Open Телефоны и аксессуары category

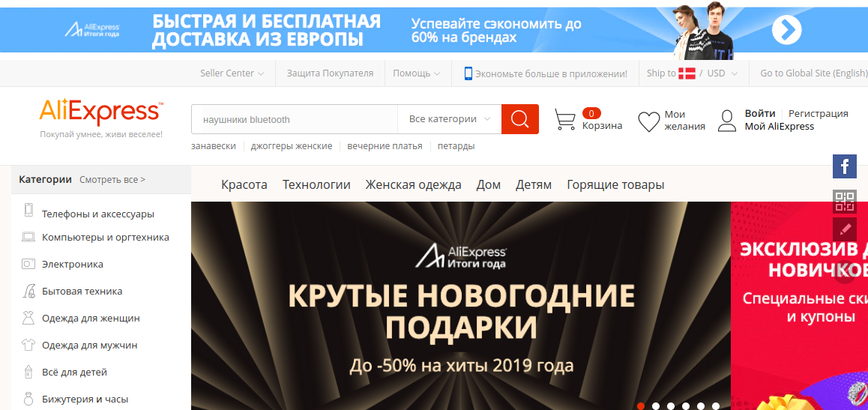98,214
